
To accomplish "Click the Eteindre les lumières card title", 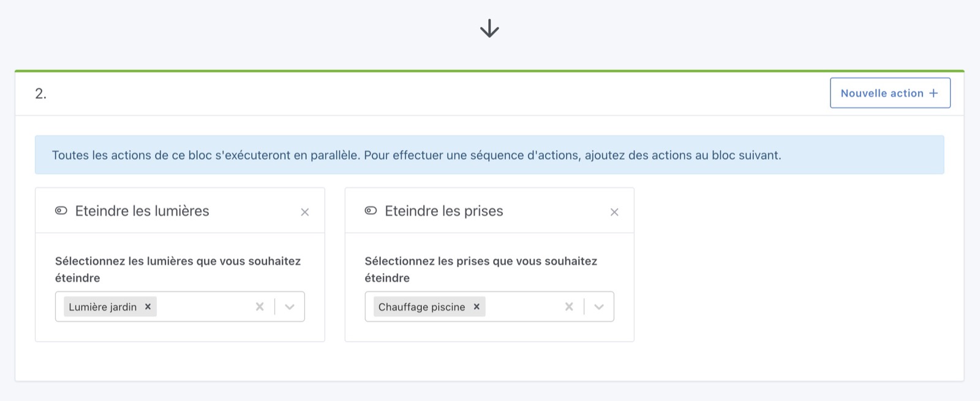I will 141,211.
